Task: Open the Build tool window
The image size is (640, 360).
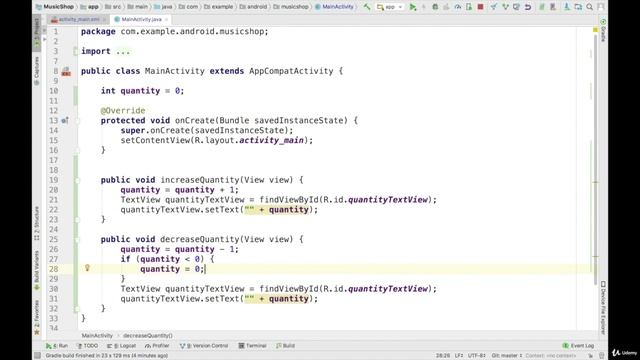Action: [x=285, y=346]
